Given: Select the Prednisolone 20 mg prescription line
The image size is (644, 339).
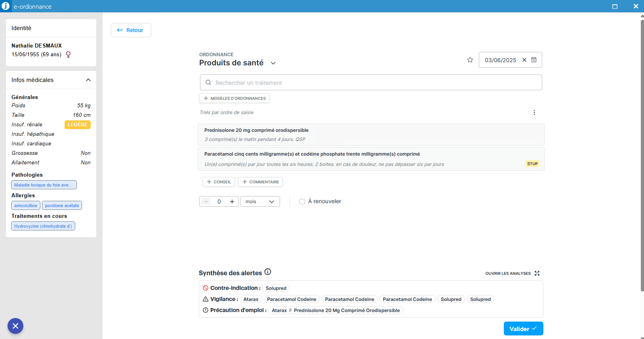Looking at the screenshot, I should point(371,135).
